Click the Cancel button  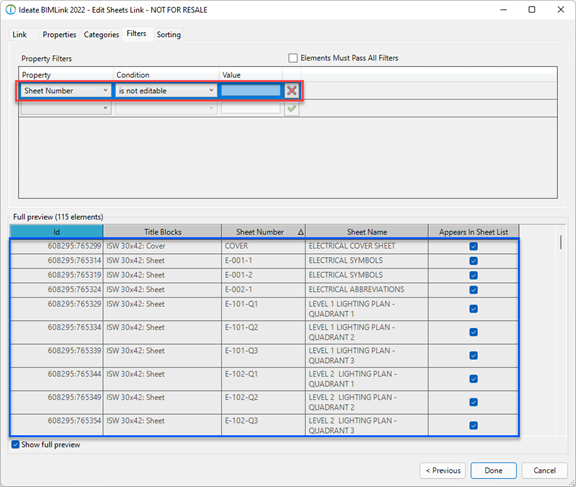click(544, 470)
